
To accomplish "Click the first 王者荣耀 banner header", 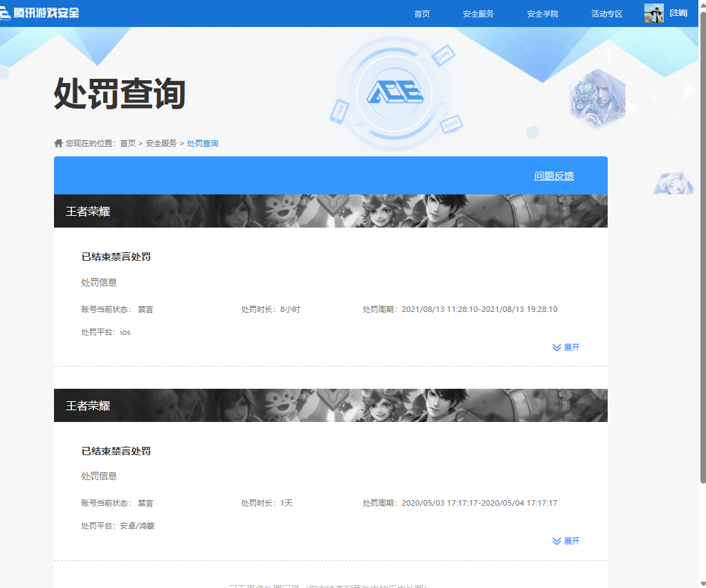I will (x=330, y=211).
